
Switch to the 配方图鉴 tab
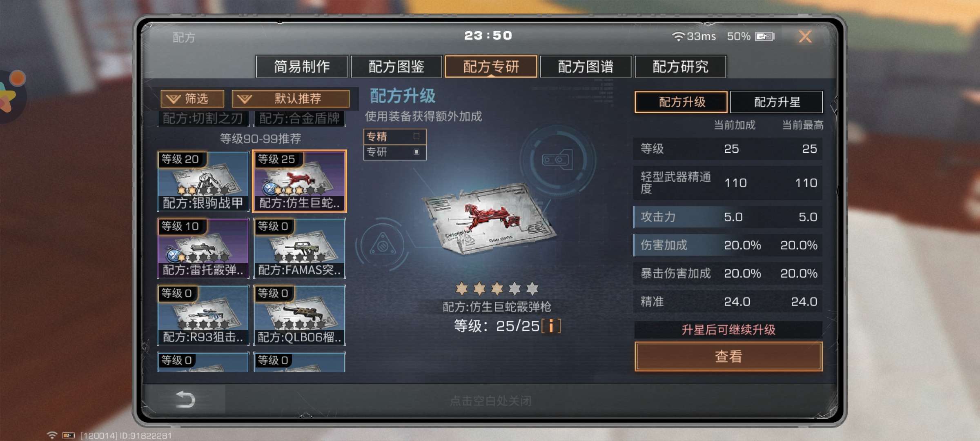click(x=396, y=67)
